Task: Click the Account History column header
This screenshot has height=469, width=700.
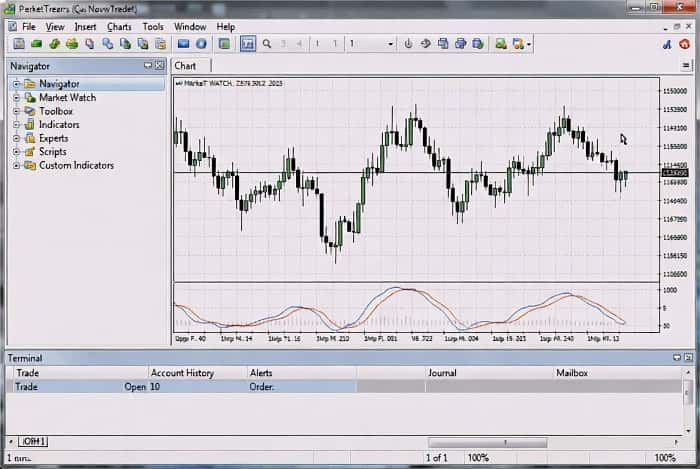Action: click(x=182, y=373)
